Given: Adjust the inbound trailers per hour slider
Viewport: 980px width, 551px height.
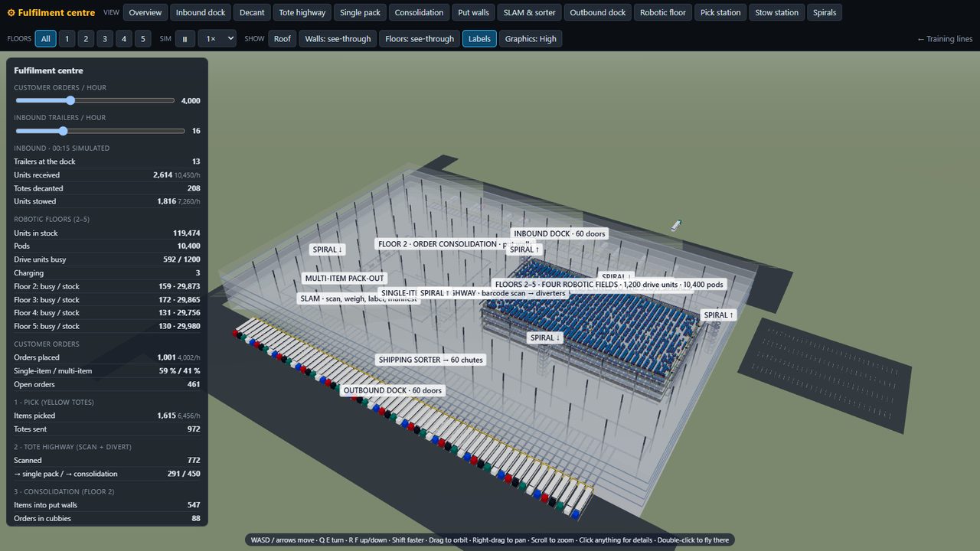Looking at the screenshot, I should click(x=100, y=131).
